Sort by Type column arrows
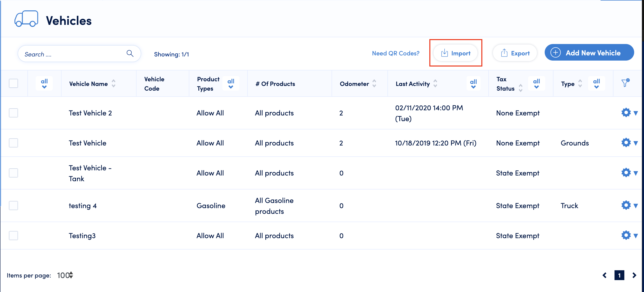The image size is (644, 292). tap(580, 84)
